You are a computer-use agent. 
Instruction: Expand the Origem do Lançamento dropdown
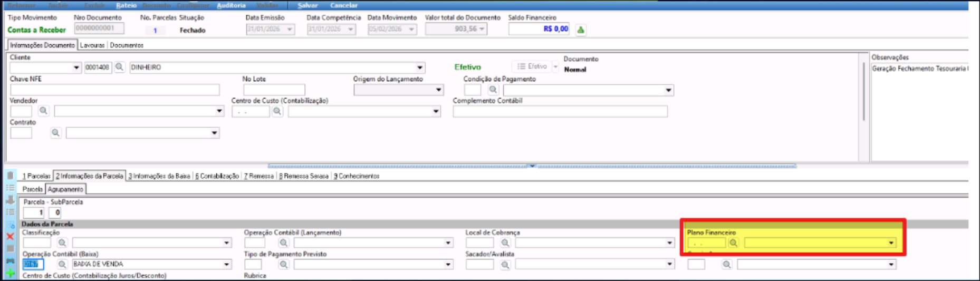(x=438, y=90)
